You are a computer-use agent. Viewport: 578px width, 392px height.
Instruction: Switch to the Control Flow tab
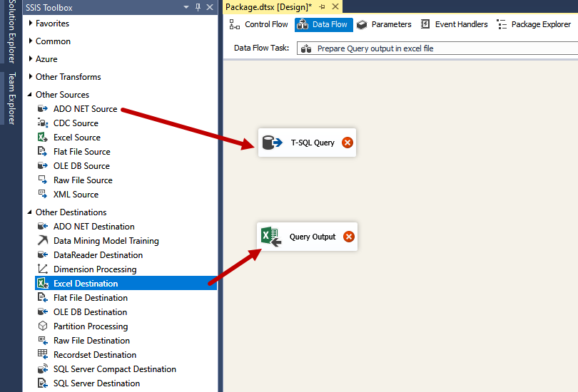point(258,24)
